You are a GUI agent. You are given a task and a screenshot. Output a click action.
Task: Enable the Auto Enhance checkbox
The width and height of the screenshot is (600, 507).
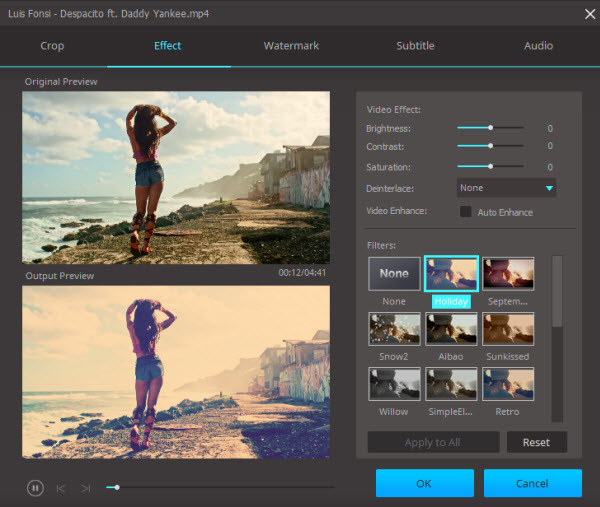[x=465, y=212]
